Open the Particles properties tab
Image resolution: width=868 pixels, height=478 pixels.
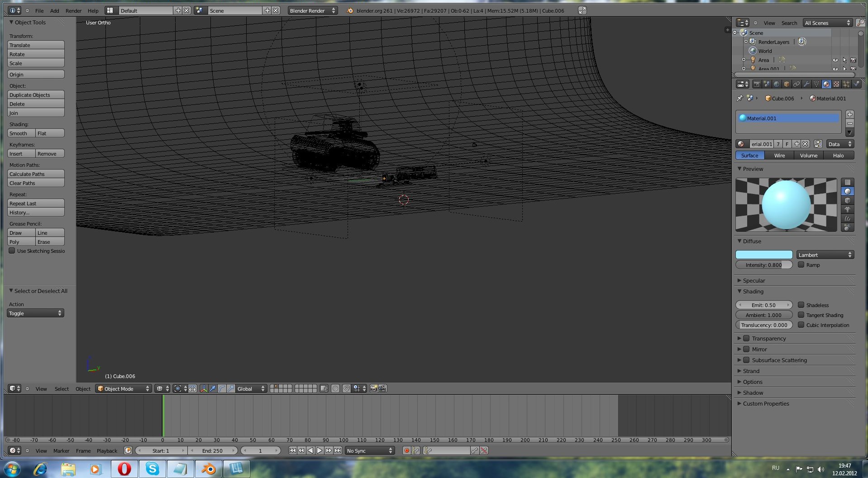(846, 84)
